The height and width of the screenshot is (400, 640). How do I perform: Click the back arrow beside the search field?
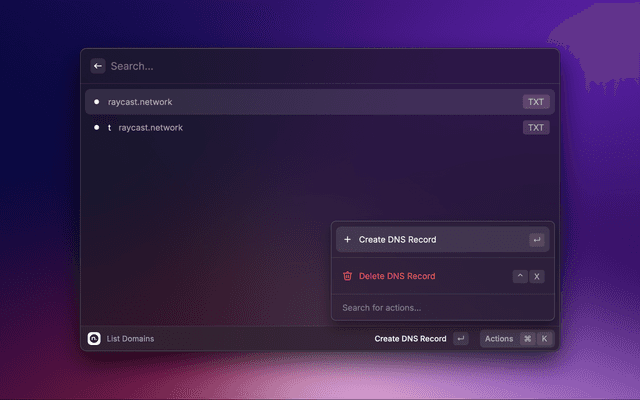(98, 66)
